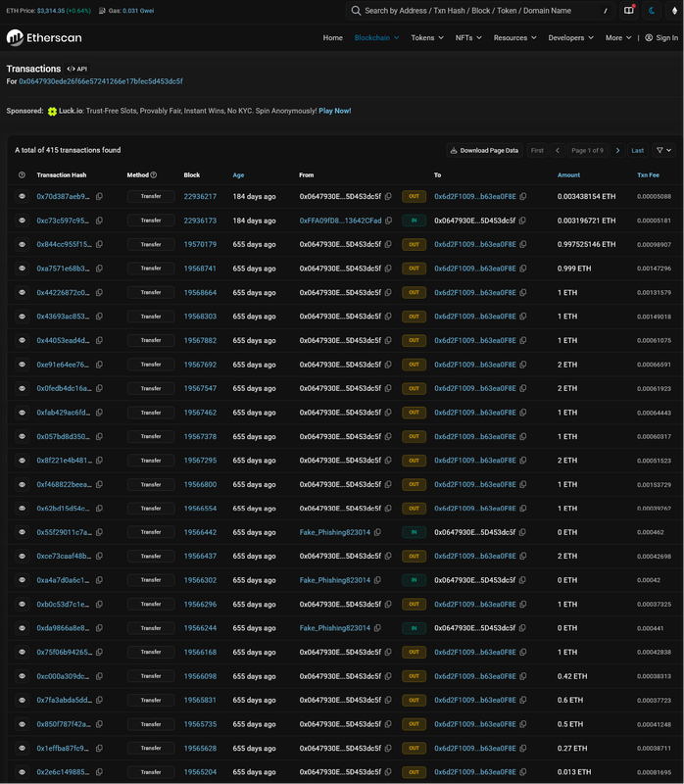The height and width of the screenshot is (784, 684).
Task: Click the Sign In user icon
Action: [649, 37]
